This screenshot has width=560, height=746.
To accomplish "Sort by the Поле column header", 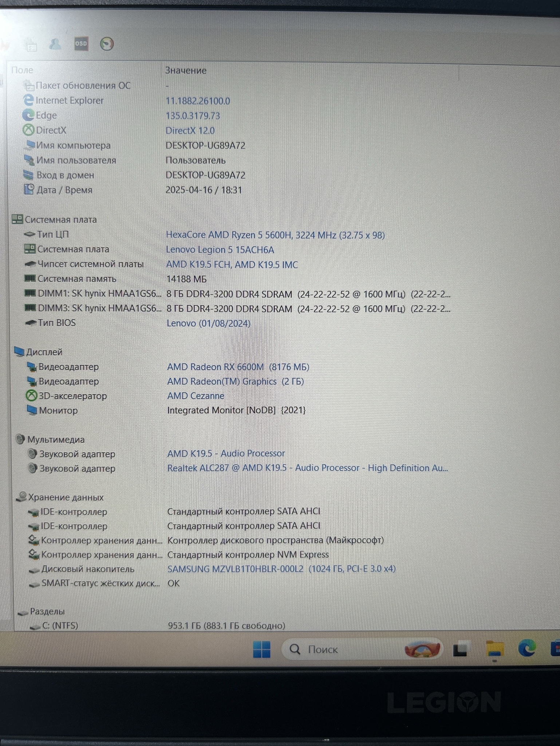I will [x=22, y=70].
